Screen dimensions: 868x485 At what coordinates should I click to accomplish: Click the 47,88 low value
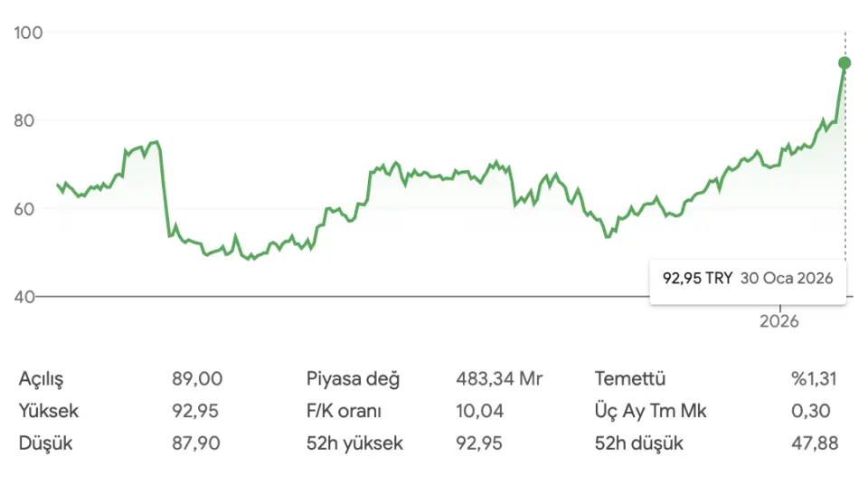click(x=814, y=443)
